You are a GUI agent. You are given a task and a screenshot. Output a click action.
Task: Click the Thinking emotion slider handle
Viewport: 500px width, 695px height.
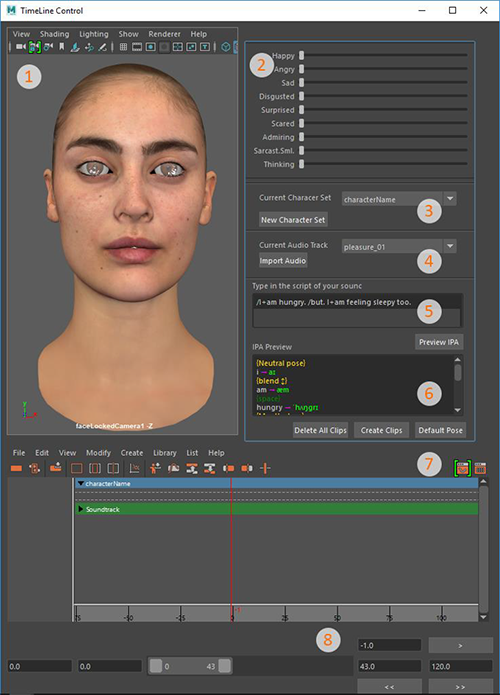(x=301, y=164)
